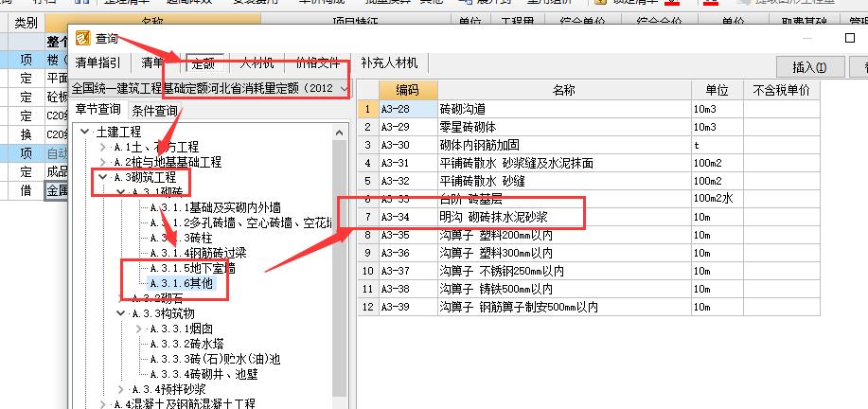Click the A.3砌筑工程 label
This screenshot has width=868, height=409.
[x=145, y=177]
